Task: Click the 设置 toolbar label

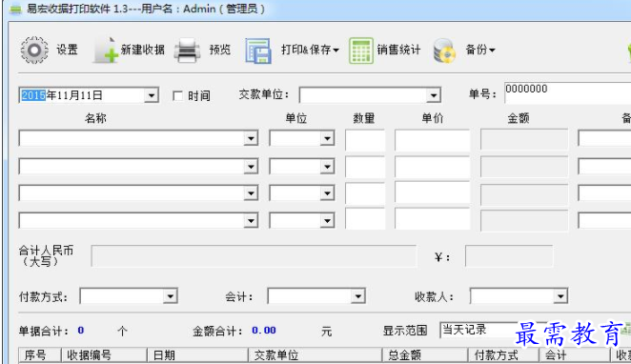Action: 67,50
